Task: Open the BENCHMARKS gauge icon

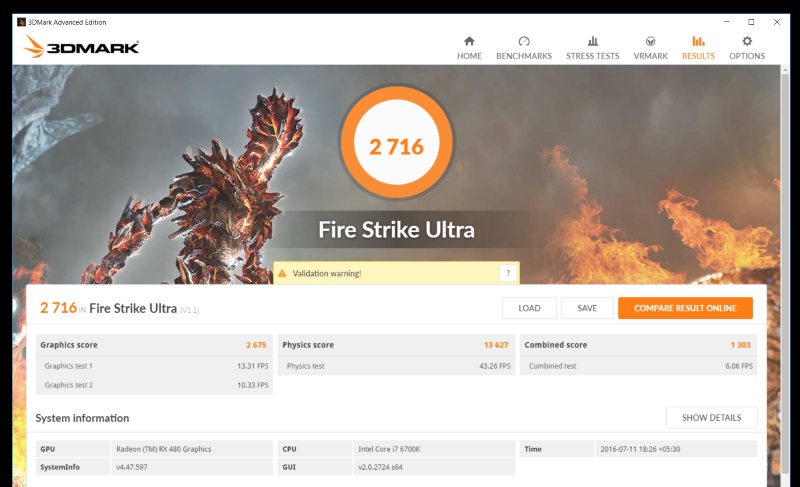Action: pos(524,41)
